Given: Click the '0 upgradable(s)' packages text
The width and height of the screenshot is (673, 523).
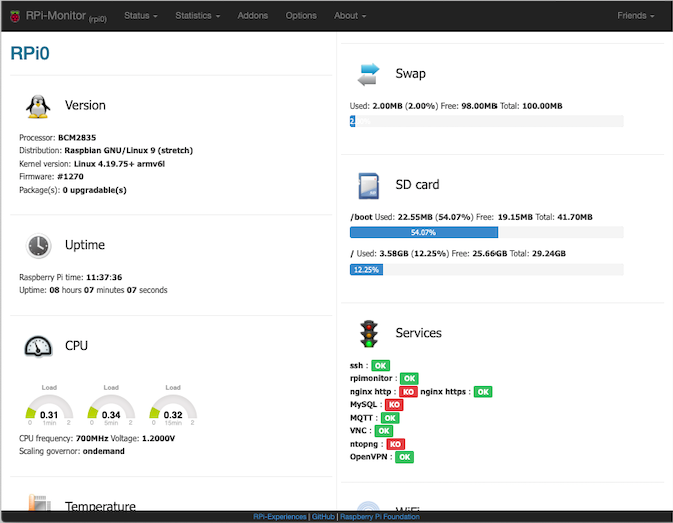Looking at the screenshot, I should (x=94, y=190).
